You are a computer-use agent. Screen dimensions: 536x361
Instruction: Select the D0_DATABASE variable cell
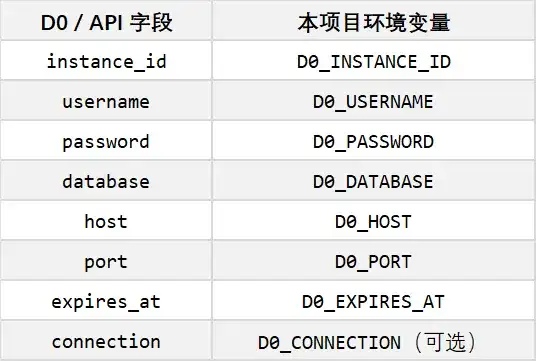(374, 180)
